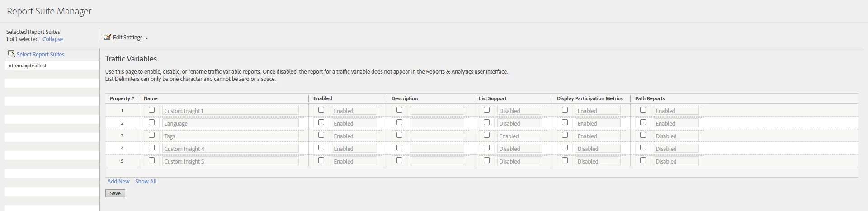
Task: Click the Path Reports field for property 2
Action: click(x=676, y=123)
